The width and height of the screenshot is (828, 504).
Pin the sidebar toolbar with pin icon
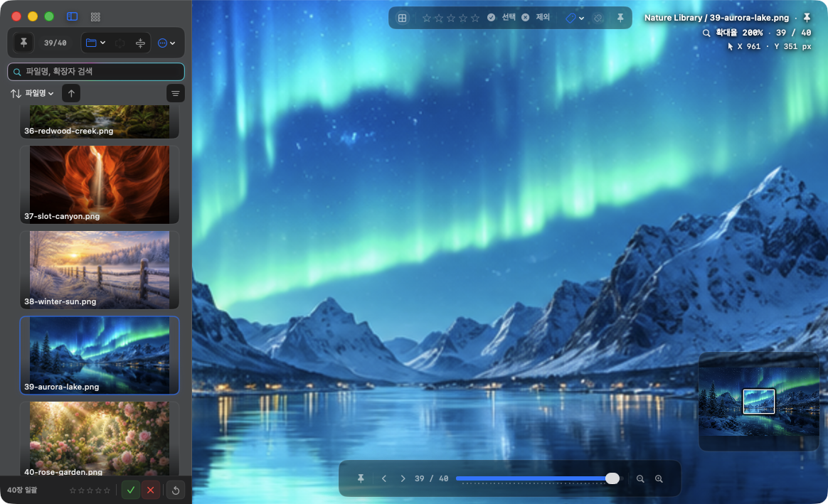click(23, 43)
